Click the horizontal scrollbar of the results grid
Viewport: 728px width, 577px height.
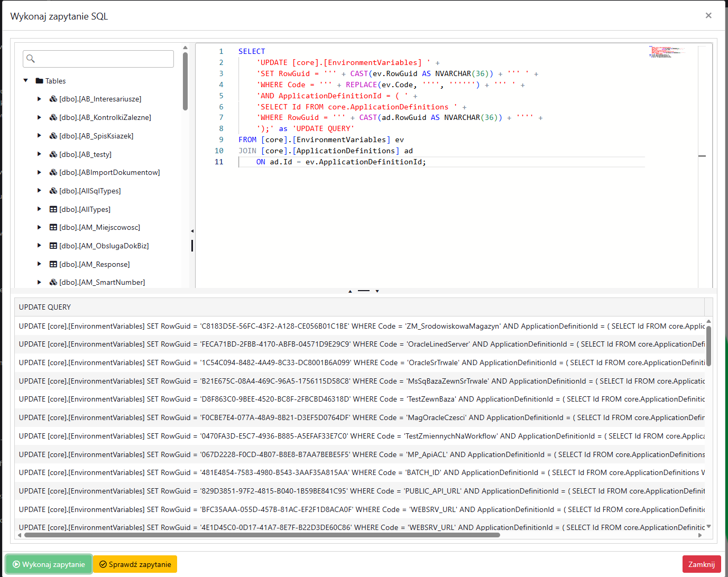point(262,535)
